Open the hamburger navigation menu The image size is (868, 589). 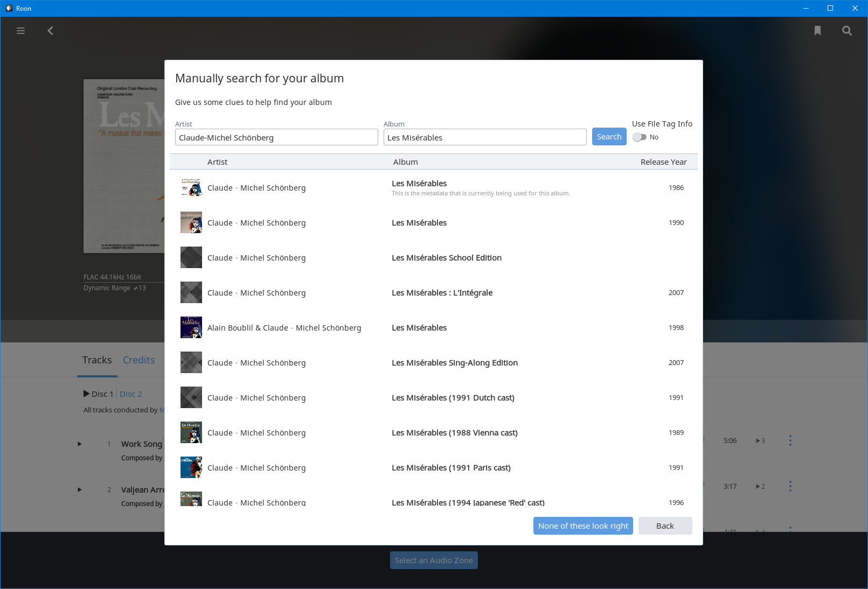(21, 31)
